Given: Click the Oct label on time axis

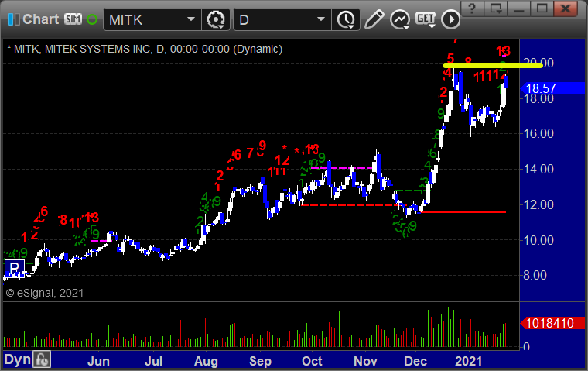Looking at the screenshot, I should click(x=312, y=361).
